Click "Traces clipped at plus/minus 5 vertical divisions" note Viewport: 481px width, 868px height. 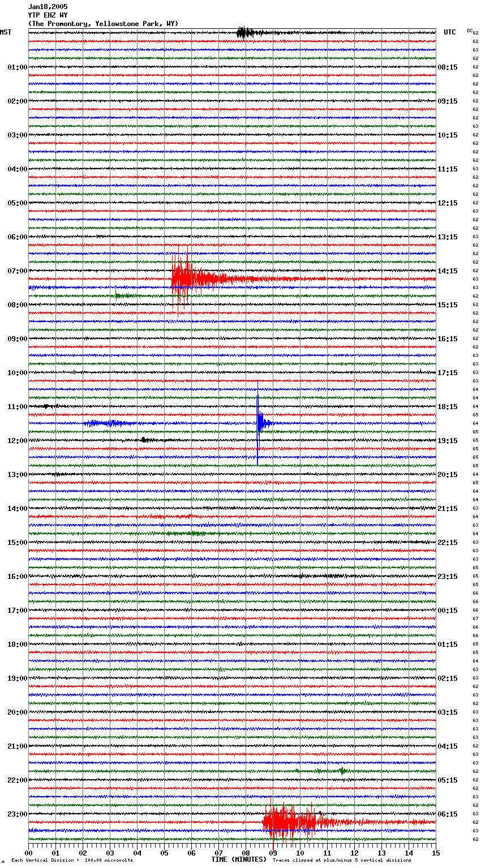342,860
